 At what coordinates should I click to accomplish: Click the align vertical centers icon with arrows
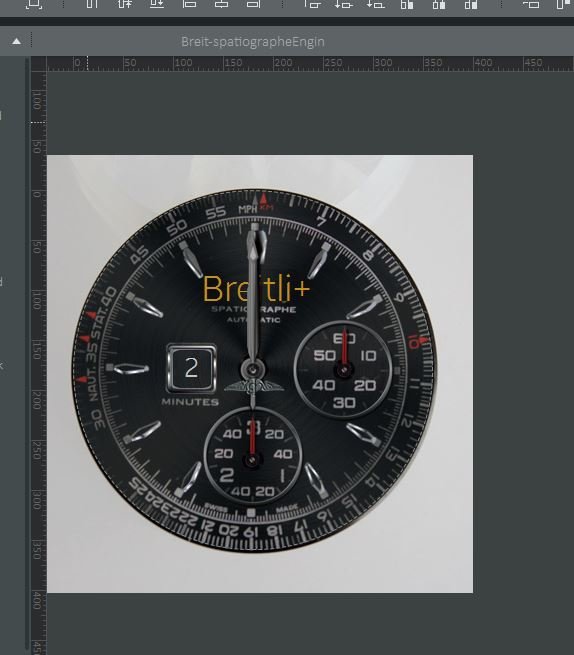click(x=124, y=4)
